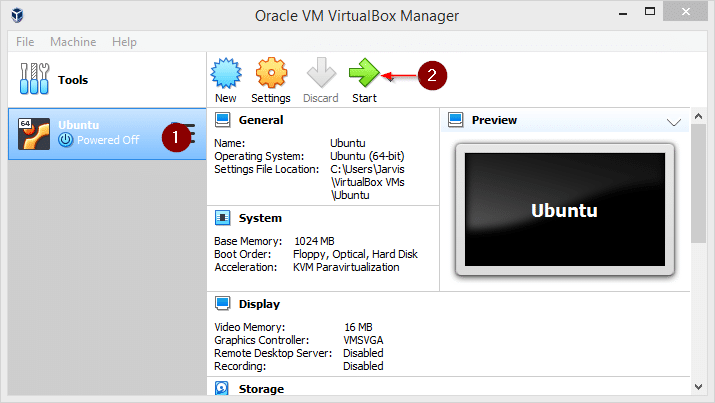Click the details pane scrollbar down arrow
Screen dimensions: 715x403
click(x=697, y=387)
